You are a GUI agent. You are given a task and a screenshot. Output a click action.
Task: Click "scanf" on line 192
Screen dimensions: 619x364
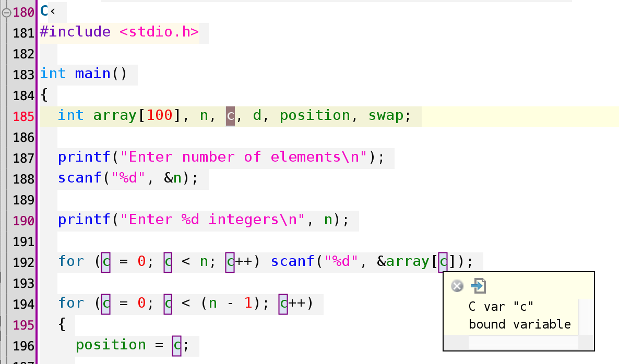click(292, 261)
